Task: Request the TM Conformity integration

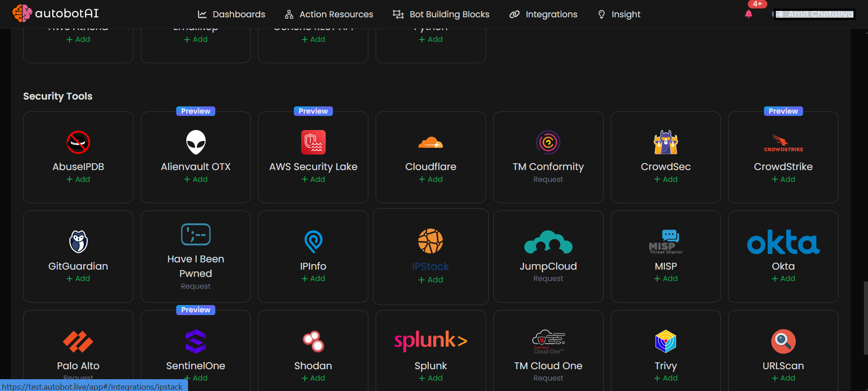Action: [548, 179]
